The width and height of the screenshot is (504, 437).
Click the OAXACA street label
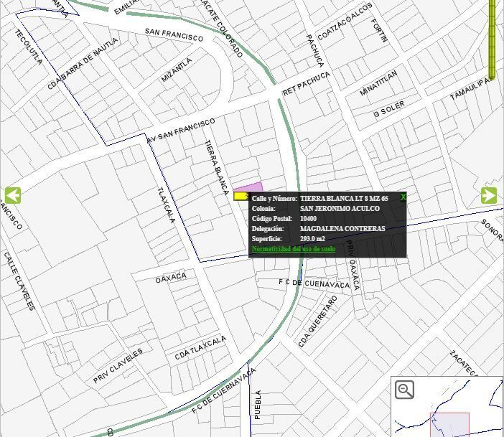[171, 278]
